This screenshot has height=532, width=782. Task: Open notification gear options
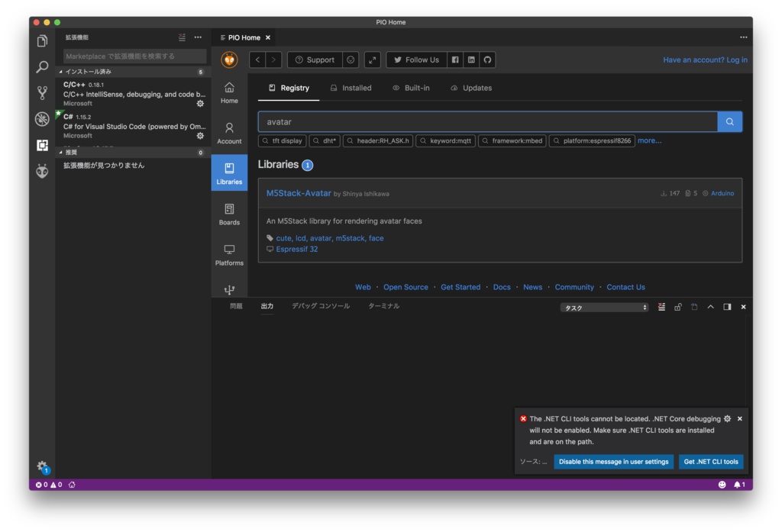point(728,419)
